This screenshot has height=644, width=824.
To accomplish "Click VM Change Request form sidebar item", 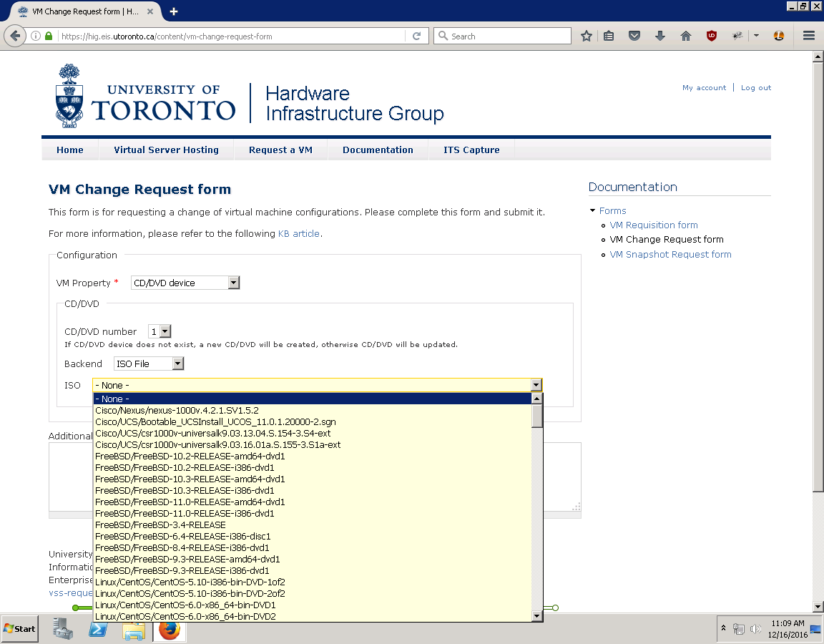I will pos(667,240).
